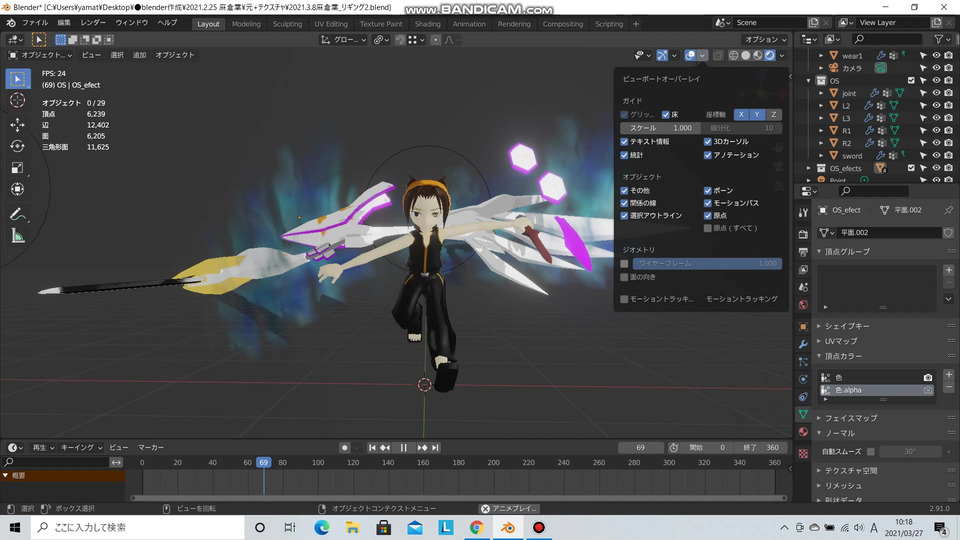This screenshot has height=540, width=960.
Task: Toggle viewport gizmos icon
Action: [662, 55]
